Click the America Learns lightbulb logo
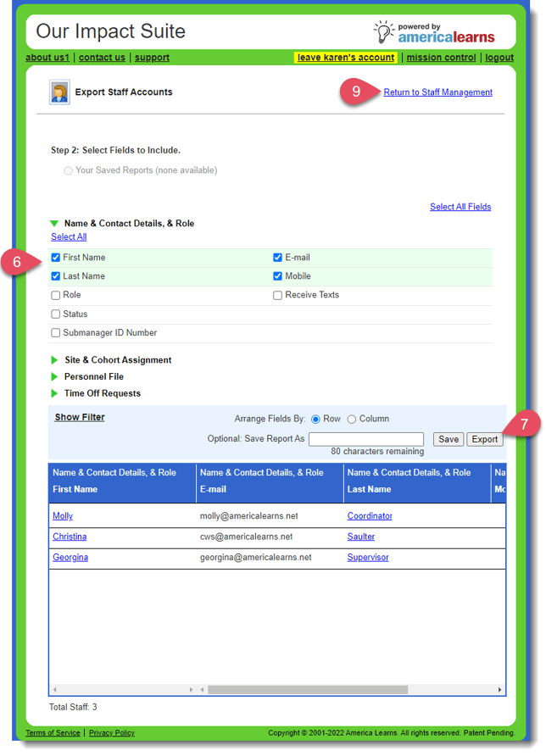 pyautogui.click(x=385, y=32)
